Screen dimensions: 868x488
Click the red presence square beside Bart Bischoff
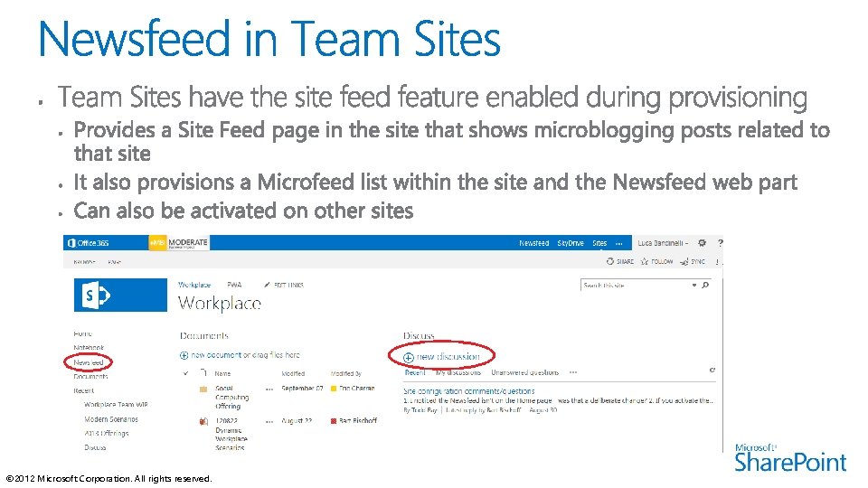coord(334,421)
